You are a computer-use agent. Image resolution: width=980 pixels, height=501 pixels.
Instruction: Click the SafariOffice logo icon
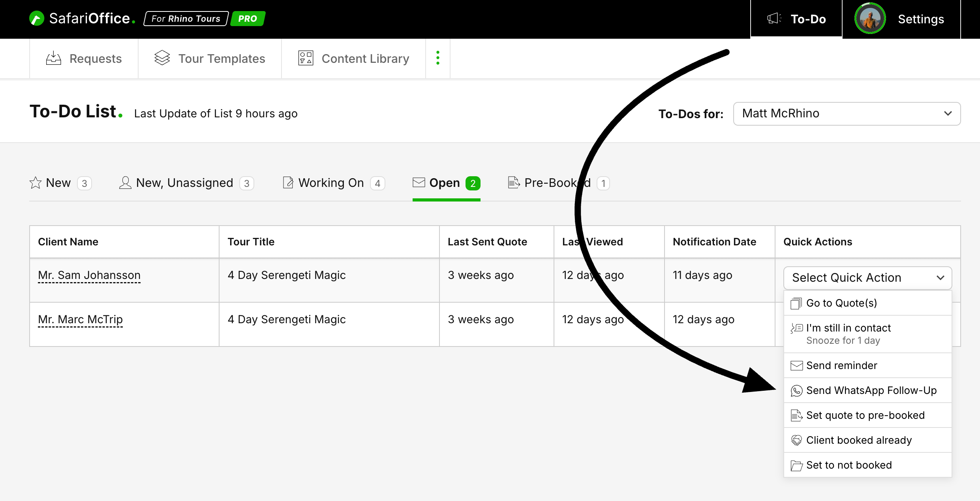[37, 19]
